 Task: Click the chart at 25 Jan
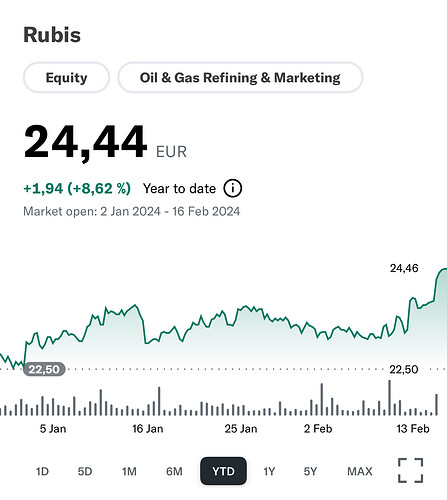coord(241,428)
